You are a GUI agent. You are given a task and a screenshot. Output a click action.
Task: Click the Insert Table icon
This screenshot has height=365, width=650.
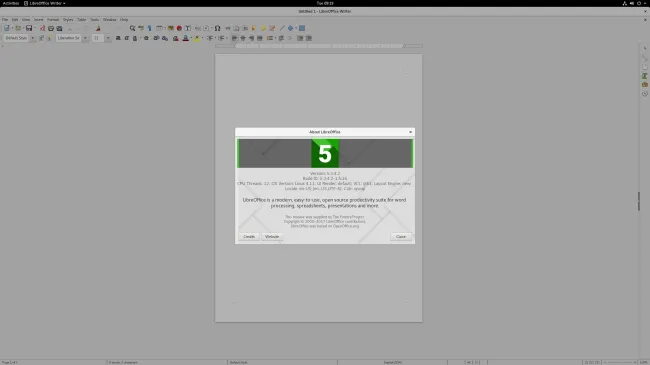pos(159,28)
